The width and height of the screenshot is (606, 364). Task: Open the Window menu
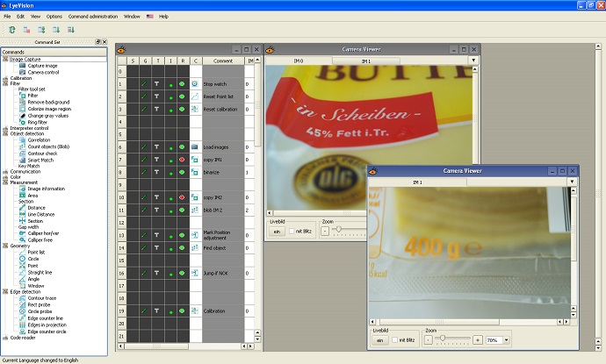[x=132, y=17]
